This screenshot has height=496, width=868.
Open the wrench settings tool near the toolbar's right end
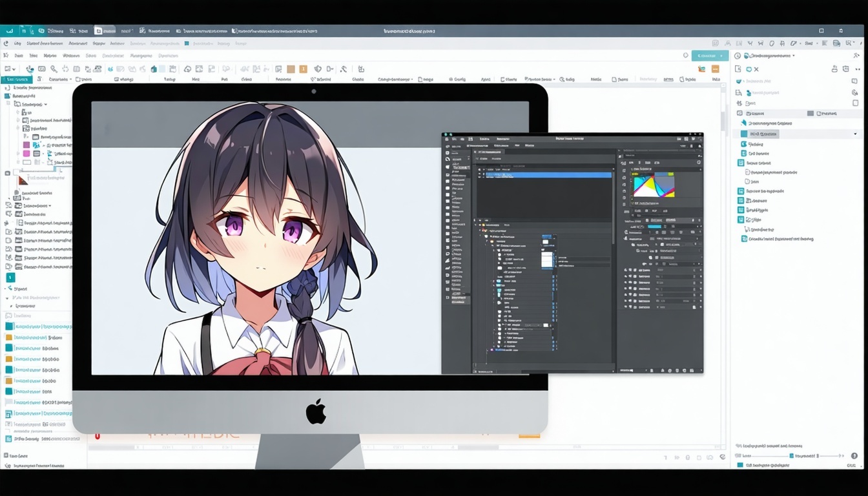(343, 69)
